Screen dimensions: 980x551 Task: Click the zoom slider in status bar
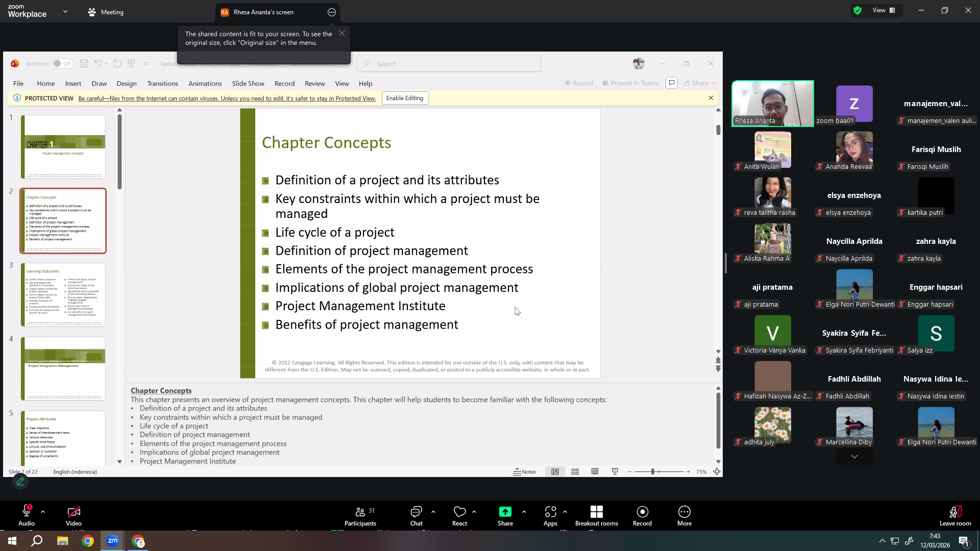coord(658,472)
